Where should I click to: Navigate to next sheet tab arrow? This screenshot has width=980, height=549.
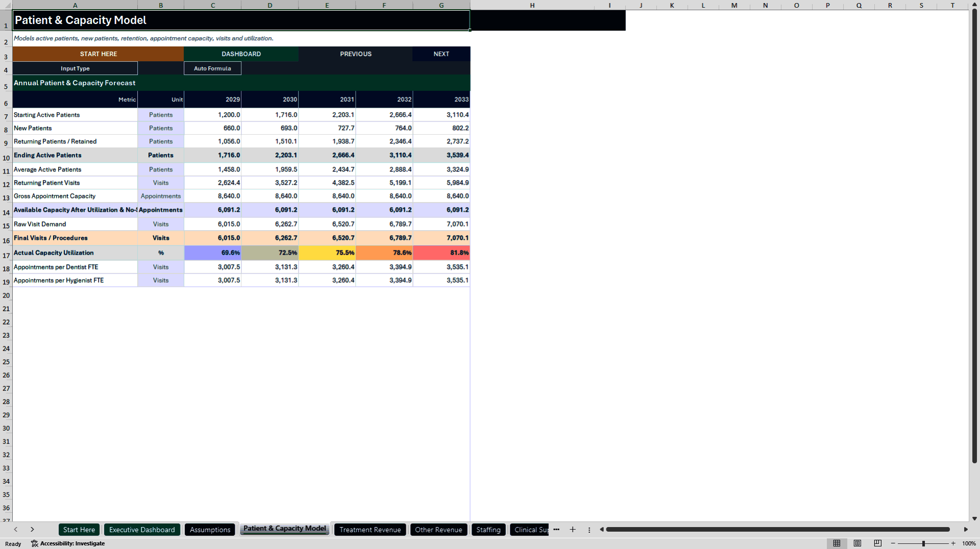point(32,530)
